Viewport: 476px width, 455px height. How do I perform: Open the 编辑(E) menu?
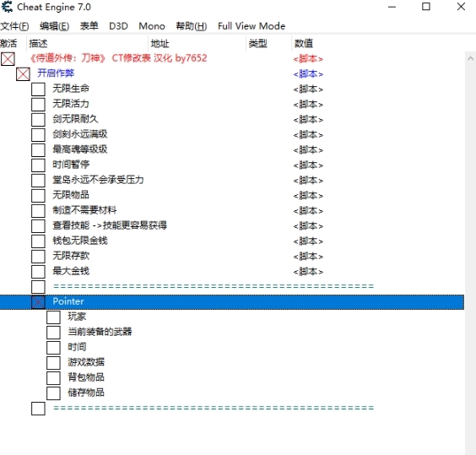coord(54,26)
